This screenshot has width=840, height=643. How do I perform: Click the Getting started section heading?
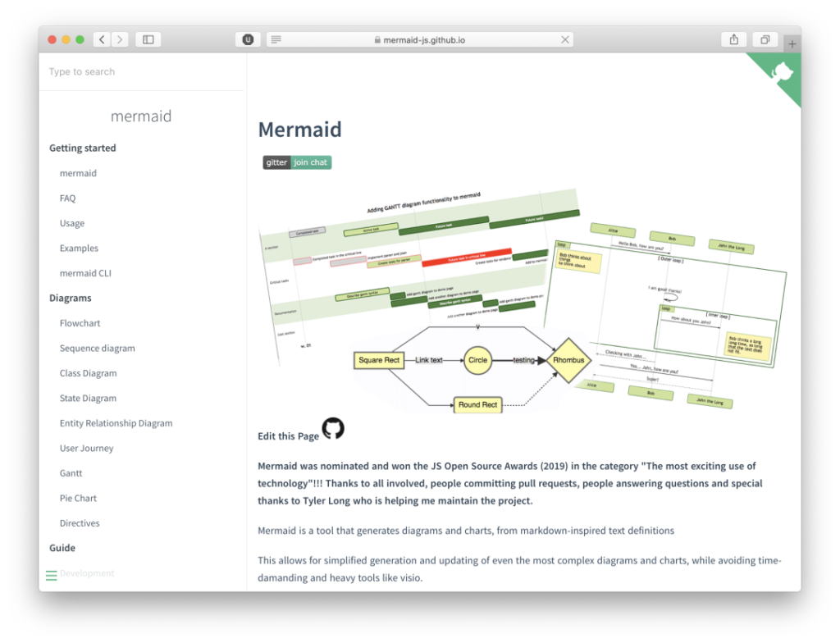click(83, 148)
